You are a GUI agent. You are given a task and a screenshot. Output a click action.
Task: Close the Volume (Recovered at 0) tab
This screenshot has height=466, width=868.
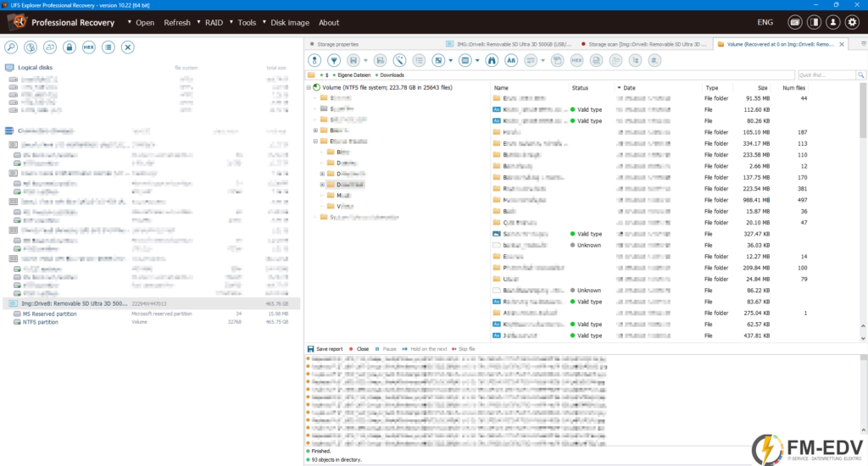tap(842, 44)
